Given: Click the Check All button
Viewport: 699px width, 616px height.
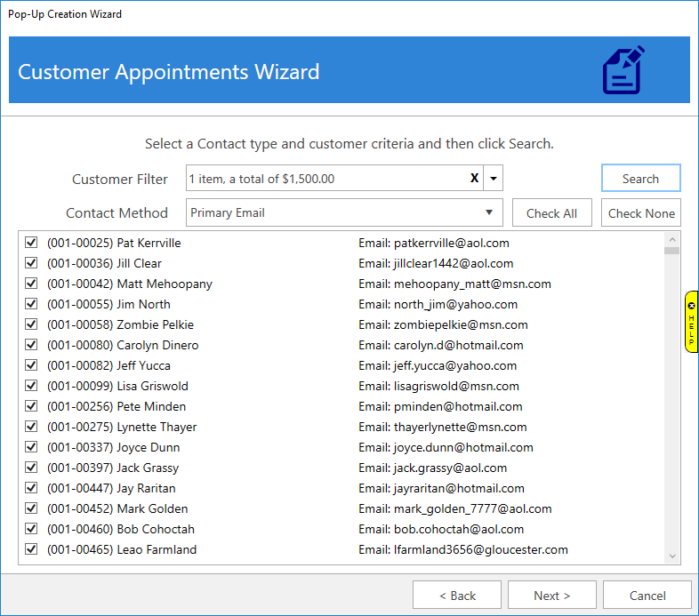Looking at the screenshot, I should pyautogui.click(x=551, y=213).
